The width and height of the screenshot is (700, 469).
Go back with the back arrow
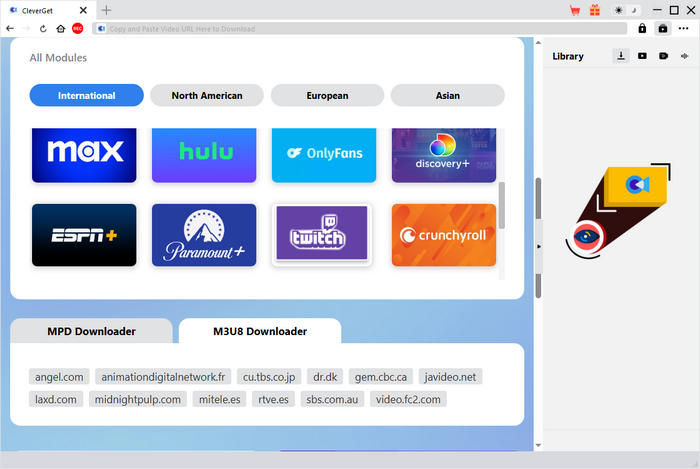10,29
